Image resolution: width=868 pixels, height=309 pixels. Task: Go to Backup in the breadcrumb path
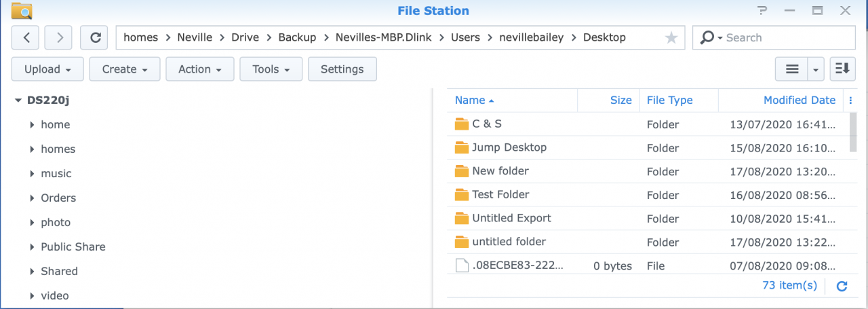coord(297,37)
